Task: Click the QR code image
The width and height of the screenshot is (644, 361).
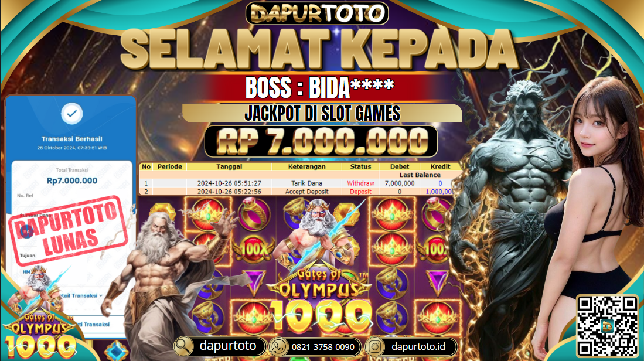Action: (607, 326)
